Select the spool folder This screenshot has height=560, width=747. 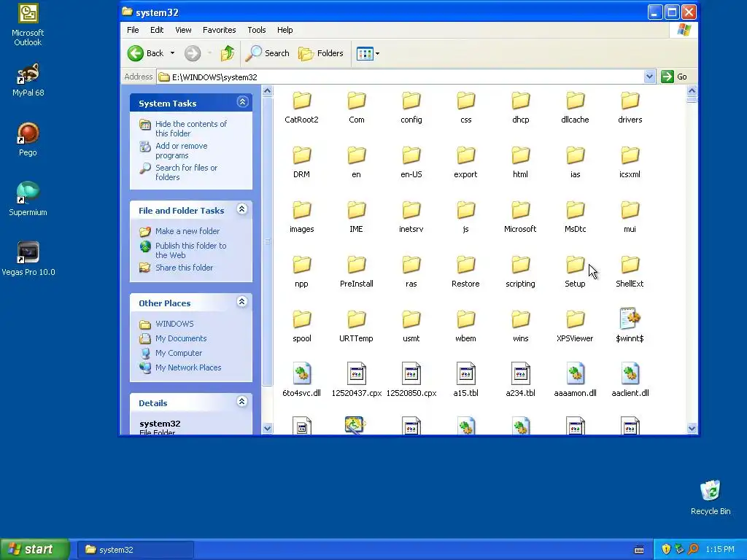click(x=301, y=327)
